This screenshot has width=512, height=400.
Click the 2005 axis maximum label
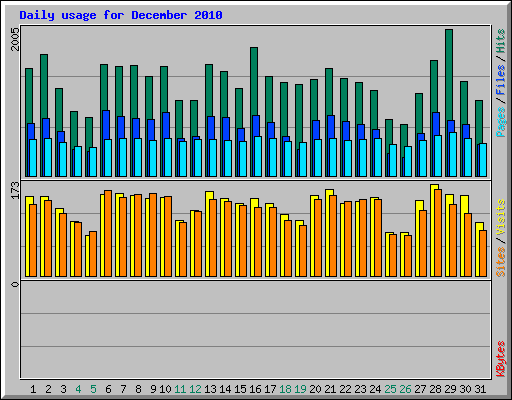(15, 39)
